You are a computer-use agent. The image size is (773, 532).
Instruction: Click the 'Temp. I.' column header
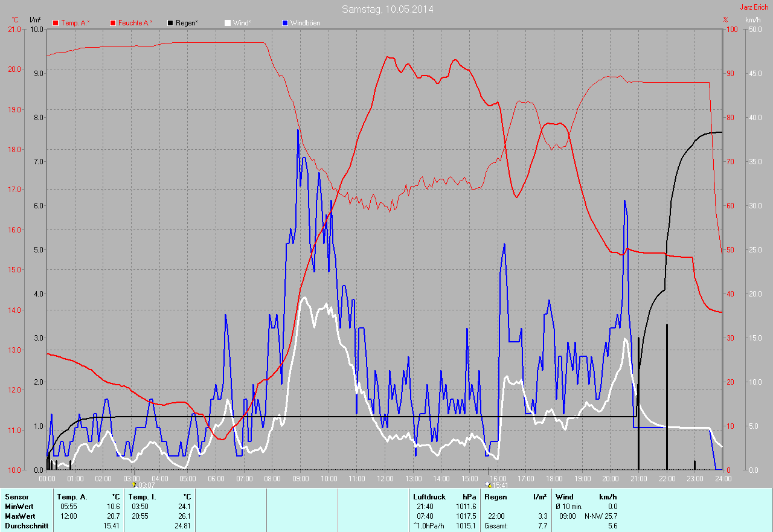[x=143, y=496]
